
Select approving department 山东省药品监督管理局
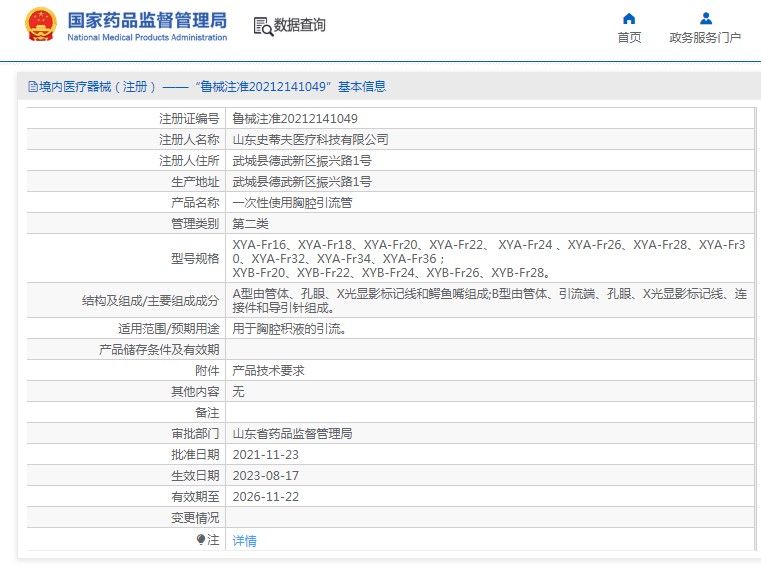click(x=293, y=434)
